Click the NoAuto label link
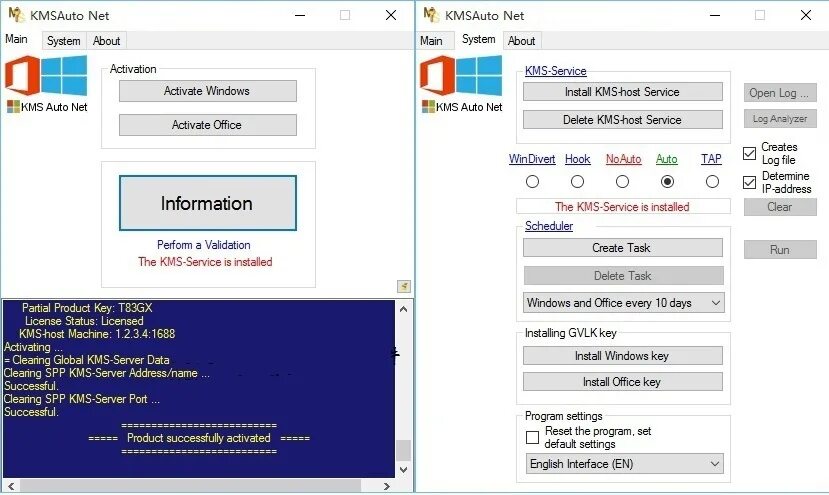Viewport: 829px width, 495px height. [623, 159]
